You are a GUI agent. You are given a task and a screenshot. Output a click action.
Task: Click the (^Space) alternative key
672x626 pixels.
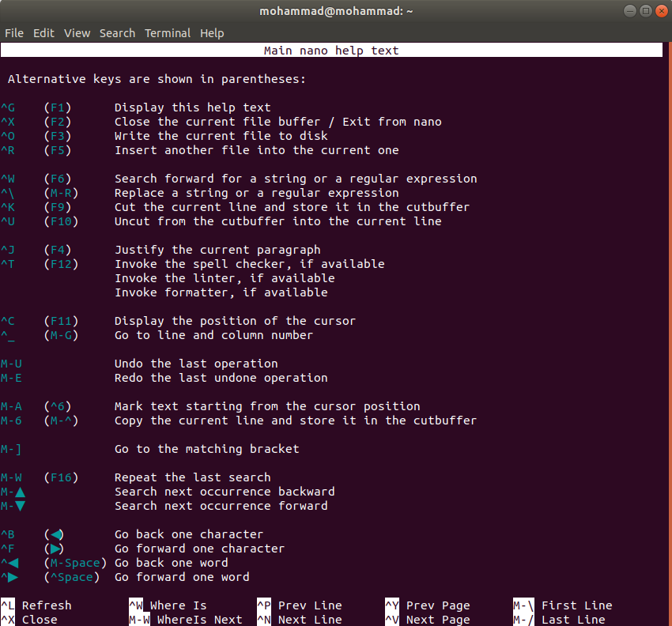coord(72,577)
